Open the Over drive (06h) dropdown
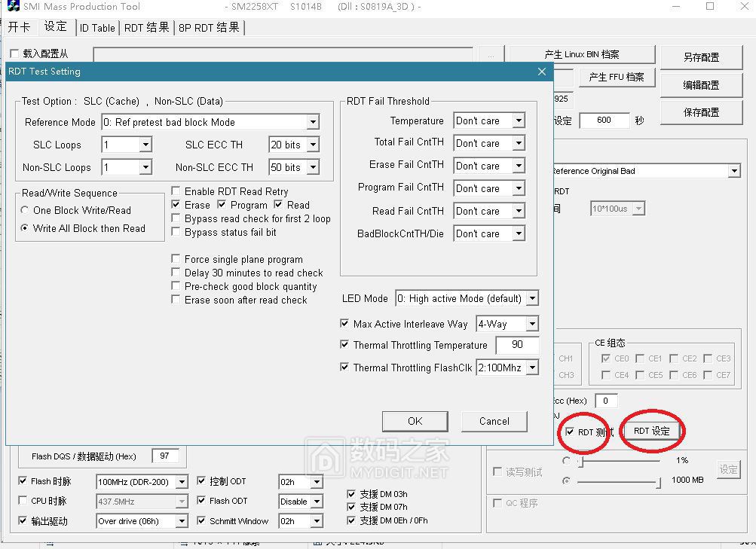The image size is (756, 549). [182, 521]
